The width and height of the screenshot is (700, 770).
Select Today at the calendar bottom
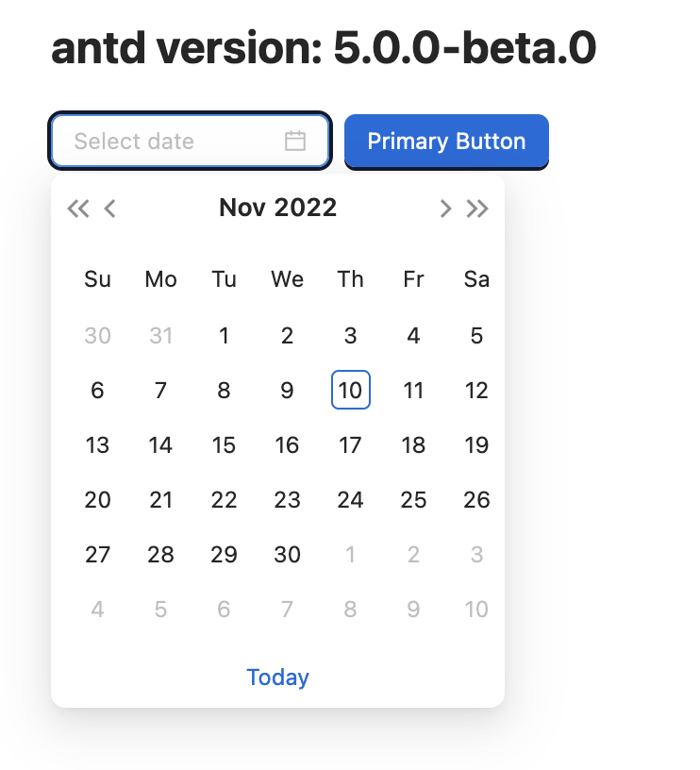(x=277, y=677)
